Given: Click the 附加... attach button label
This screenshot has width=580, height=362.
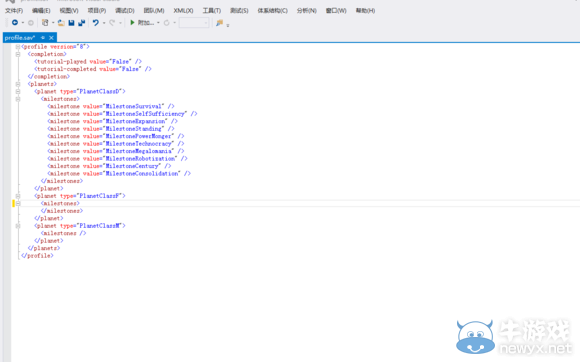Looking at the screenshot, I should [x=146, y=23].
